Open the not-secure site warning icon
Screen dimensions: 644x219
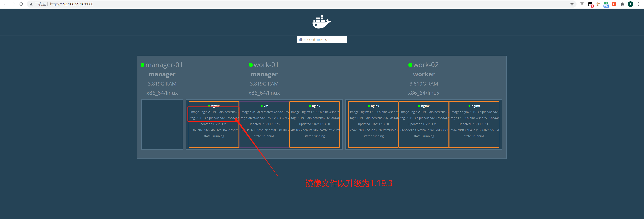coord(31,4)
